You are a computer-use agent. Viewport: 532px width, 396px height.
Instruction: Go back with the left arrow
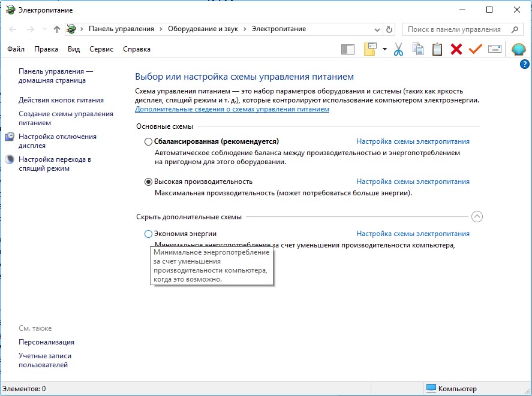13,29
